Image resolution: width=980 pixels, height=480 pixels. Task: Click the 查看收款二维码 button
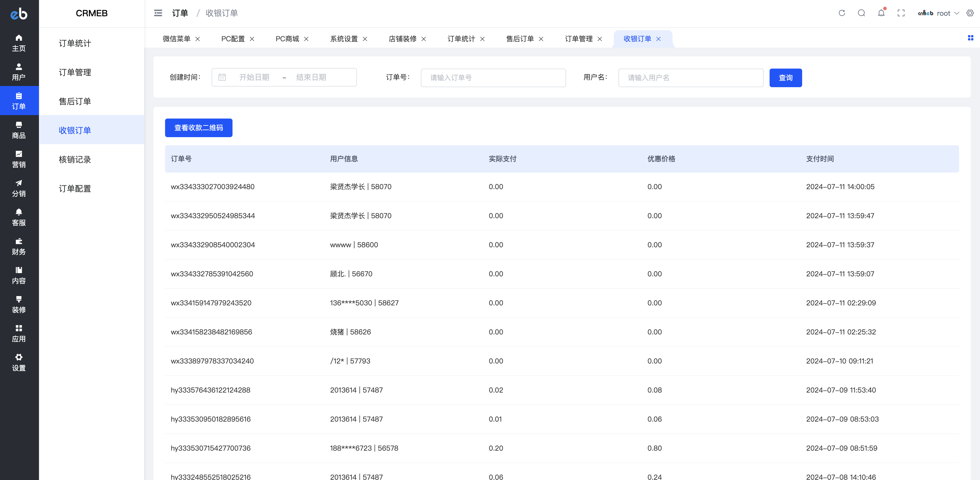[198, 128]
